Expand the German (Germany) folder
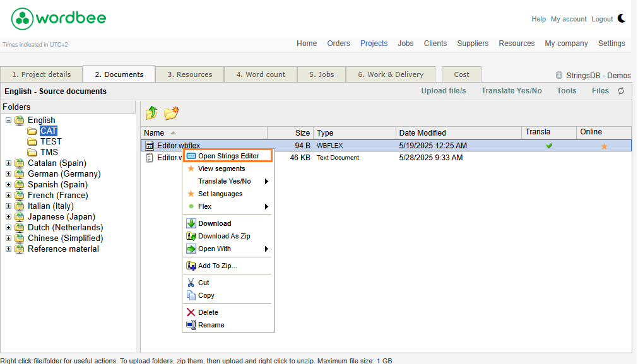The width and height of the screenshot is (638, 364). pyautogui.click(x=9, y=174)
